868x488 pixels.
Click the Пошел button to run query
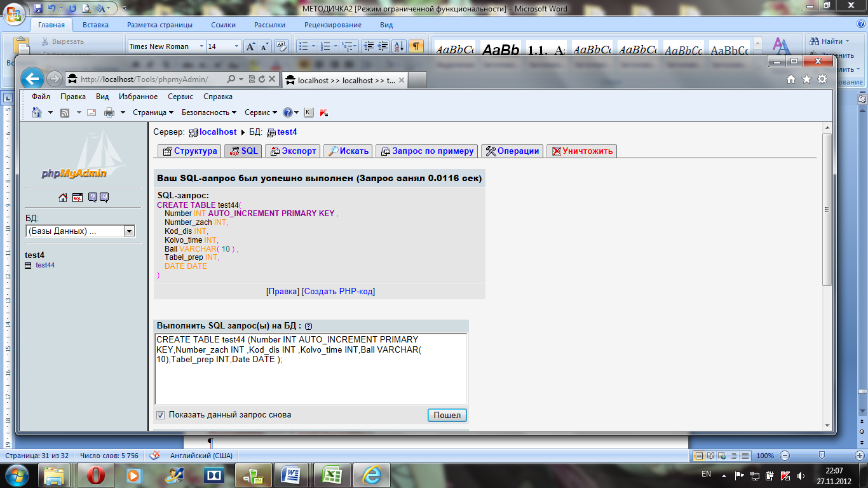[x=447, y=415]
